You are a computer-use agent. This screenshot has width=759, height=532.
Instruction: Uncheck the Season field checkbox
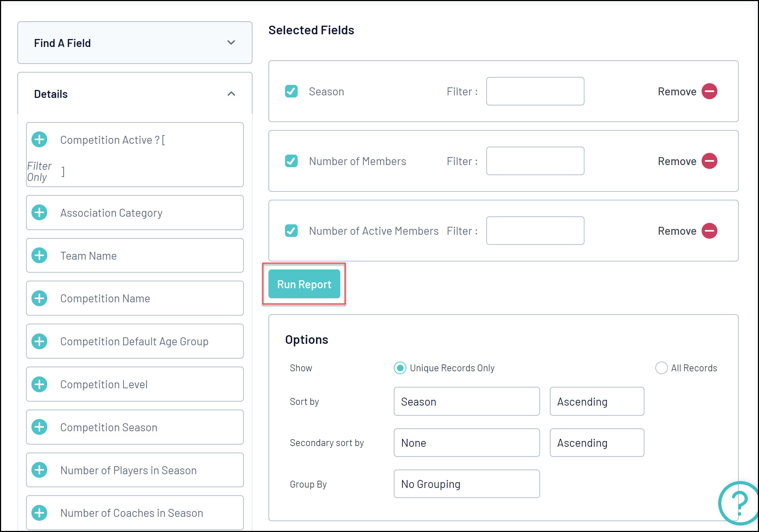pos(291,91)
